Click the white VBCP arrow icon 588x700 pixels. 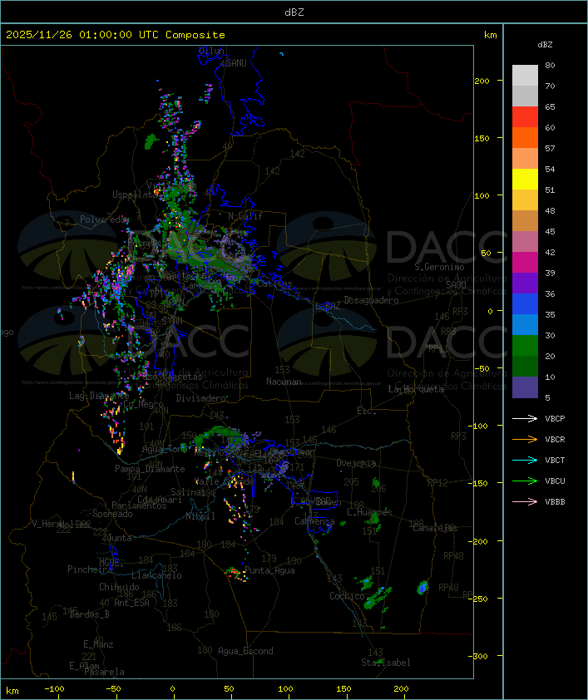point(525,418)
